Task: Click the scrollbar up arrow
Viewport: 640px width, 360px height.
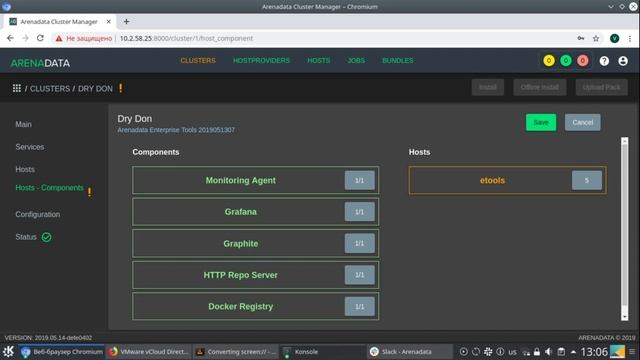Action: (624, 141)
